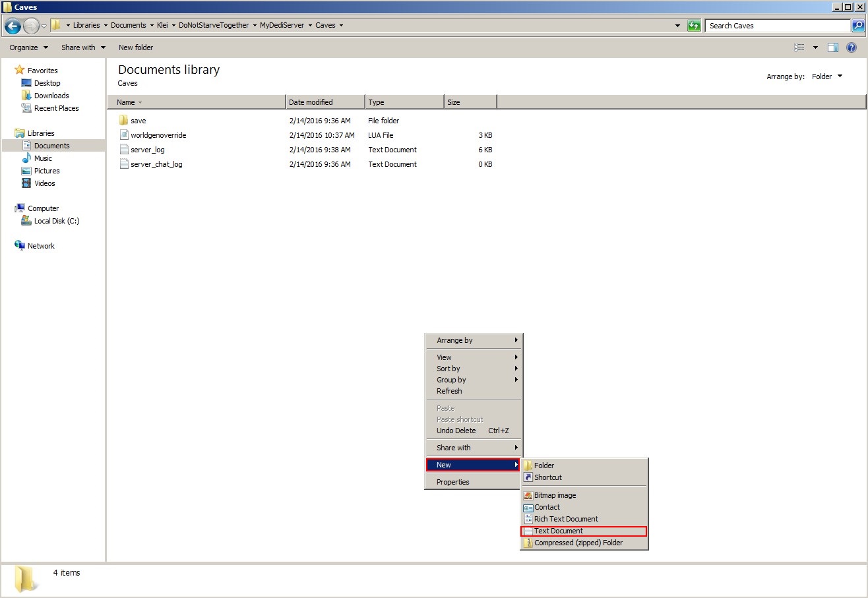Viewport: 868px width, 598px height.
Task: Sort by the Type column header
Action: [405, 102]
